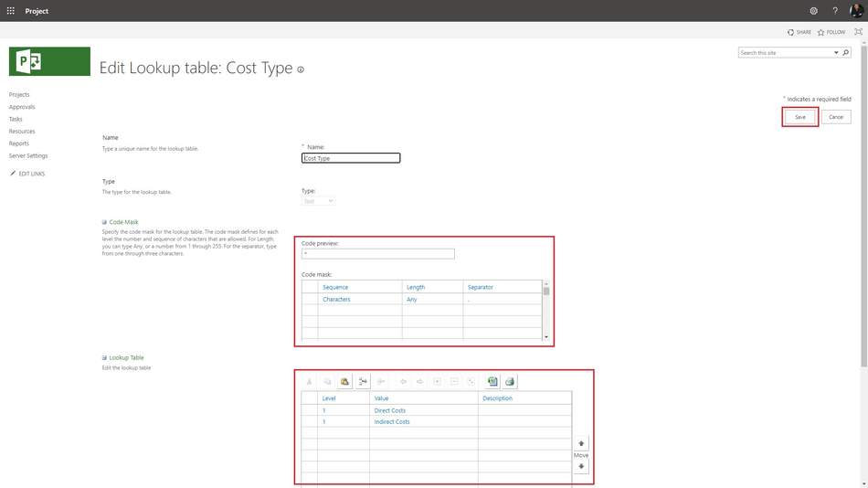
Task: Click the Separator column header
Action: pos(503,287)
